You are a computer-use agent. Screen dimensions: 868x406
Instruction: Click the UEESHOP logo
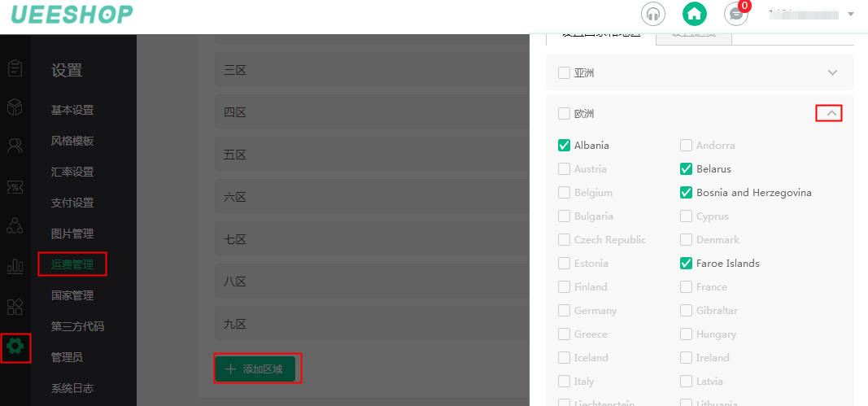tap(72, 15)
